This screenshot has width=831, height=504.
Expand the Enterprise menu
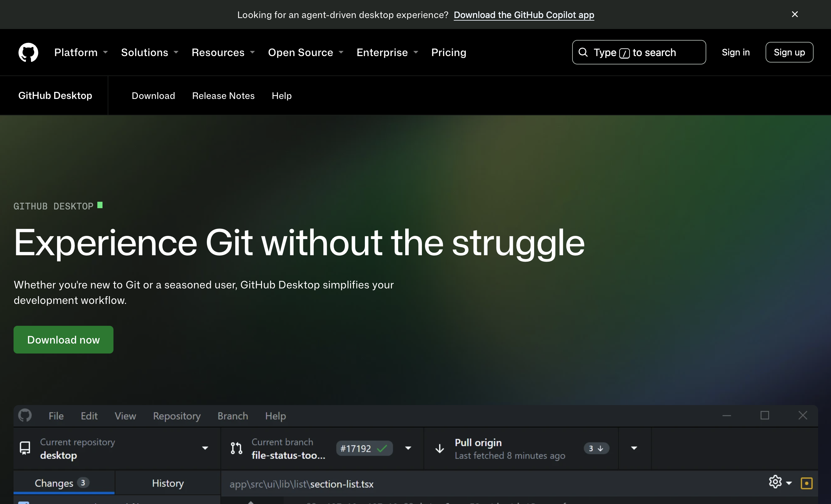387,52
